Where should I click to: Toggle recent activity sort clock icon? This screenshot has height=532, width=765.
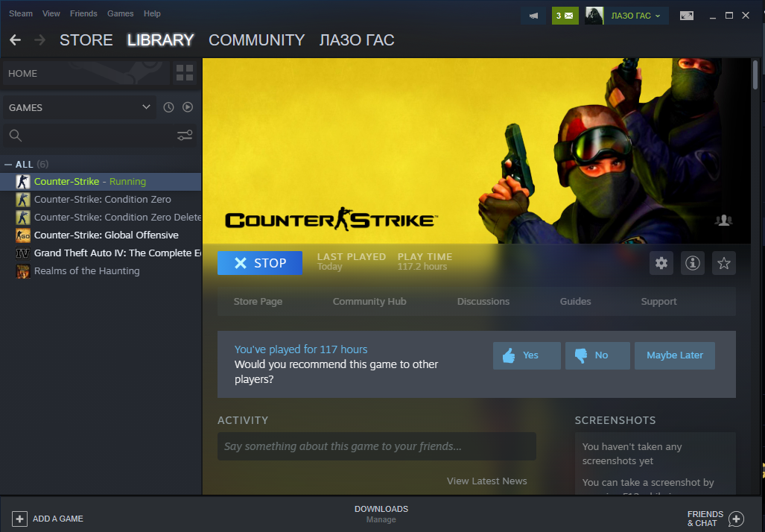coord(168,107)
